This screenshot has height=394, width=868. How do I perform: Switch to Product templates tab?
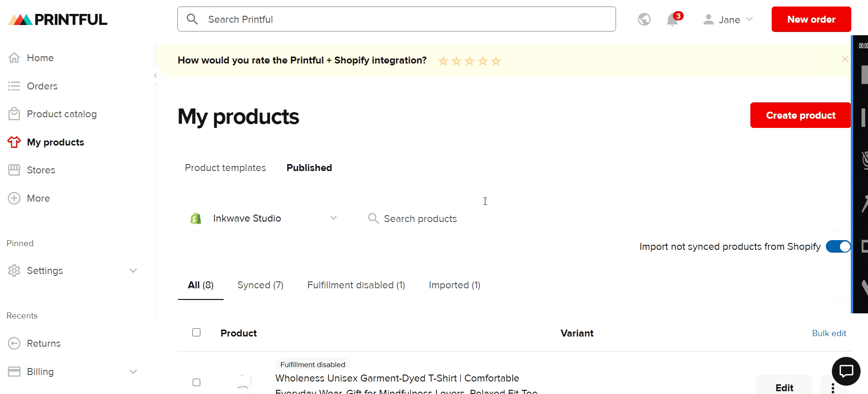226,168
